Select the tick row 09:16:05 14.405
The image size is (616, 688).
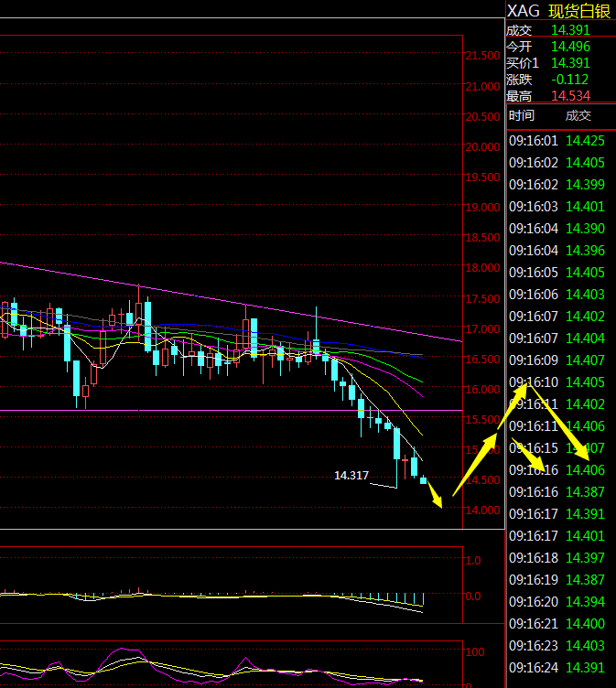pos(557,273)
